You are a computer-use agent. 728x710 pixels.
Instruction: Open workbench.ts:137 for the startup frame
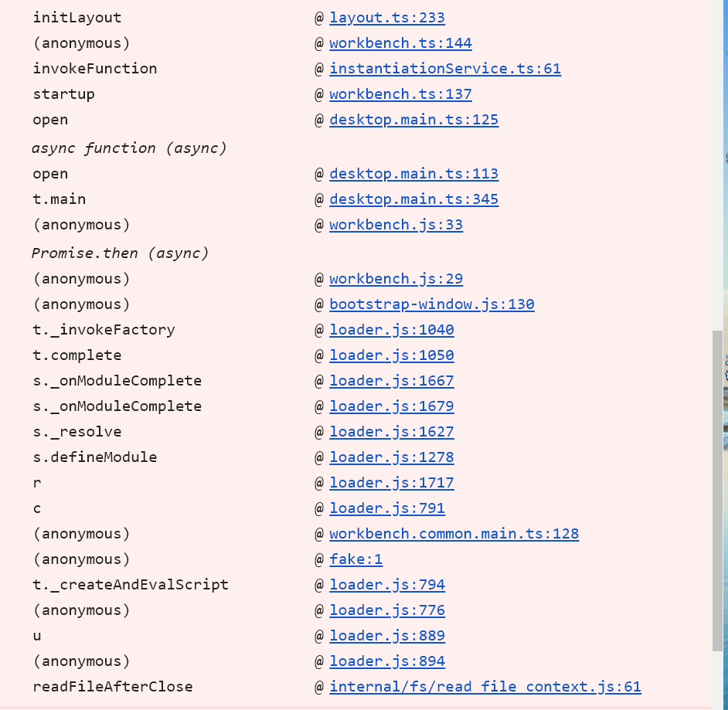[x=400, y=94]
